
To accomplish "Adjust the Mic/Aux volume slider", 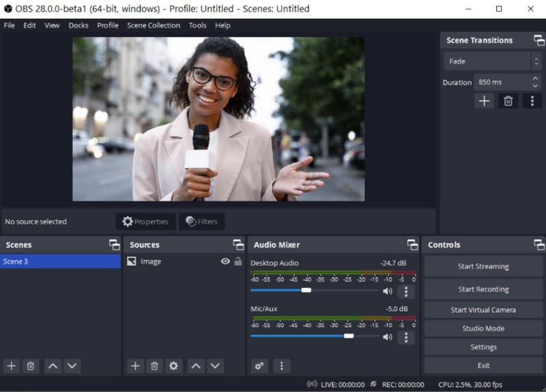I will [x=349, y=336].
